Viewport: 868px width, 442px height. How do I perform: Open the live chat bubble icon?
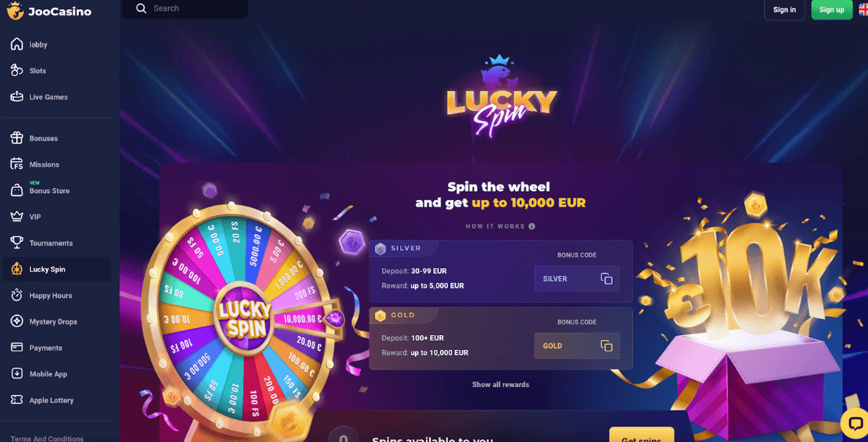[855, 424]
